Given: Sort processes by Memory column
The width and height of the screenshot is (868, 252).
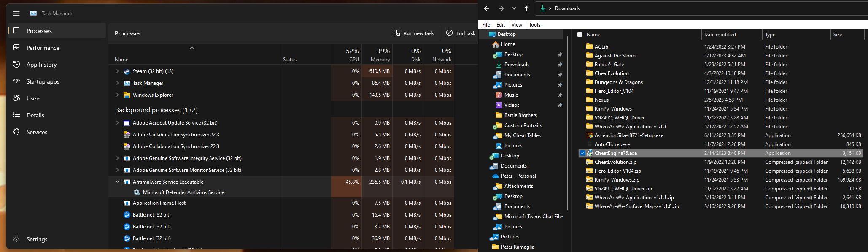Looking at the screenshot, I should (377, 54).
